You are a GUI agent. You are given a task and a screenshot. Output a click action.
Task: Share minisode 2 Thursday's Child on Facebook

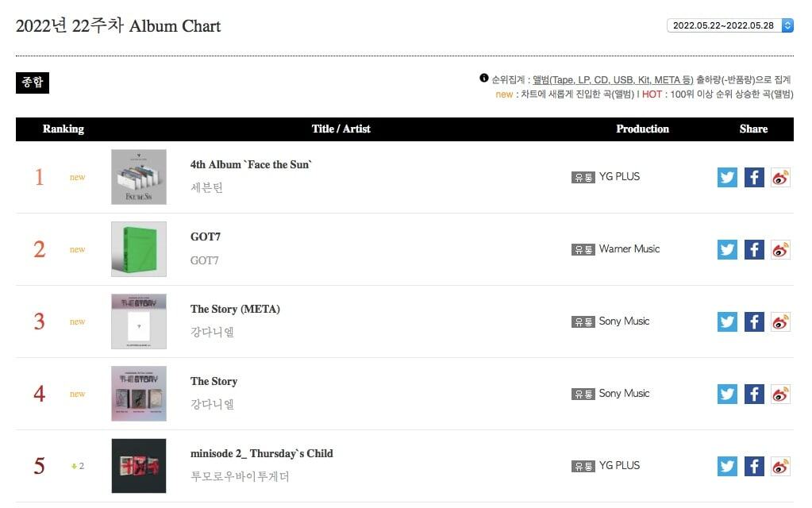tap(754, 466)
